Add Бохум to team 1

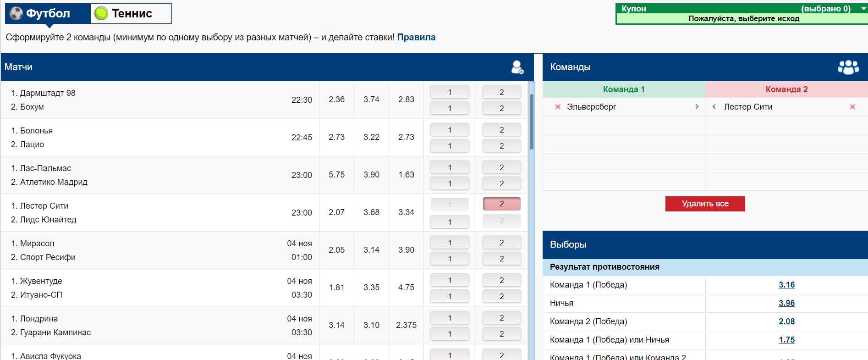coord(450,108)
